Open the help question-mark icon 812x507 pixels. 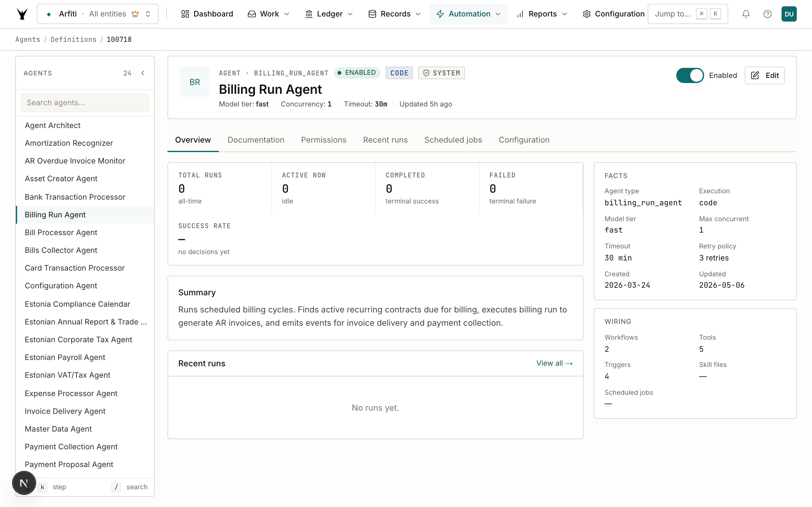pyautogui.click(x=767, y=14)
